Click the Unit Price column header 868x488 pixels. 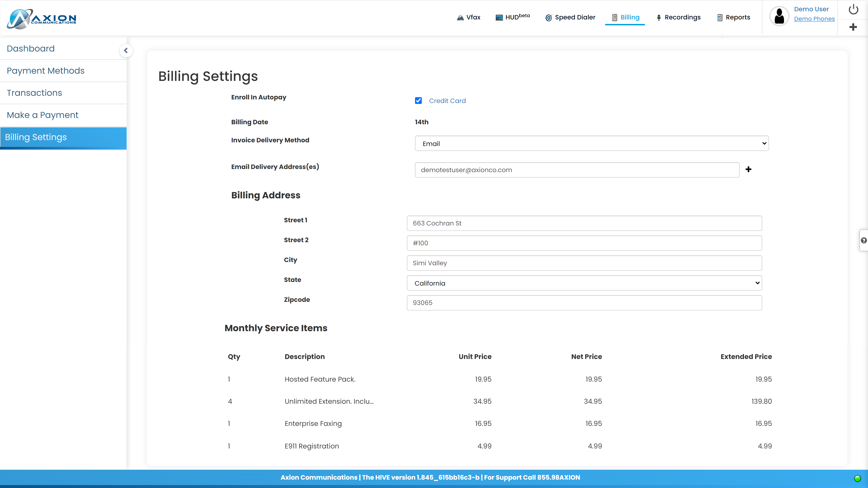[x=475, y=357]
